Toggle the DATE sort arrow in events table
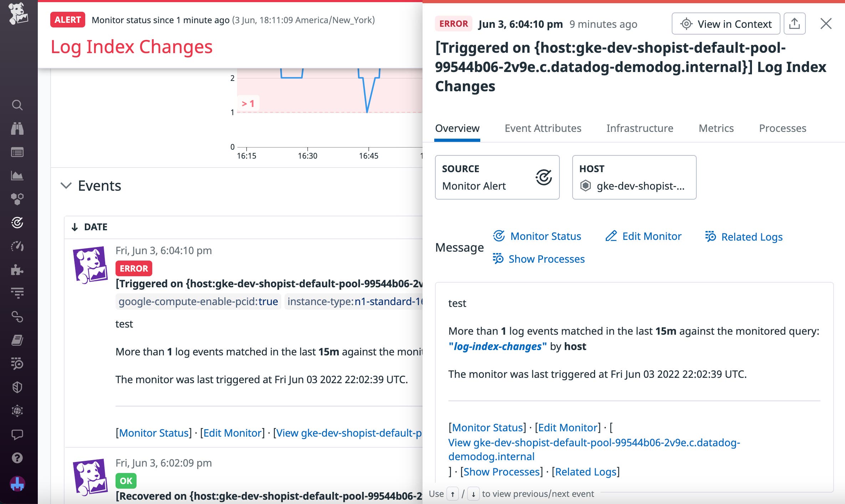The image size is (845, 504). pos(75,226)
